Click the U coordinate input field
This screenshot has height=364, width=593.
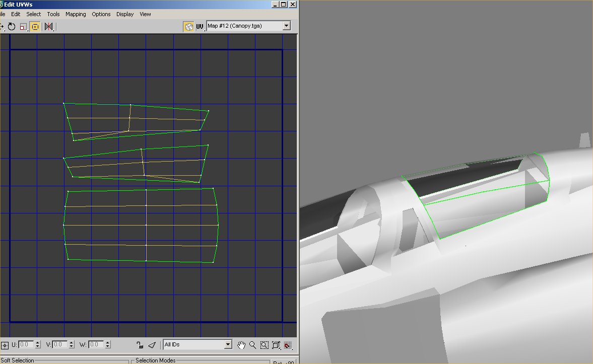[x=27, y=344]
